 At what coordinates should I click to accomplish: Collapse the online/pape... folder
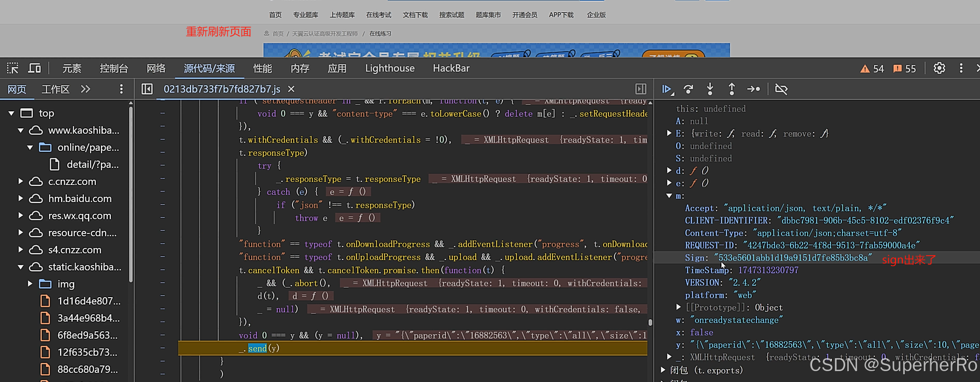(30, 147)
